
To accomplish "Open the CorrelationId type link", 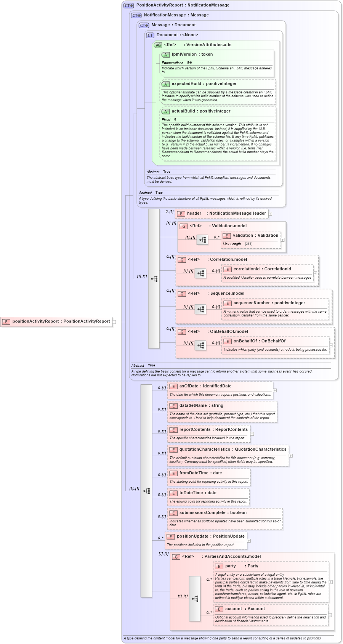I will (x=278, y=269).
